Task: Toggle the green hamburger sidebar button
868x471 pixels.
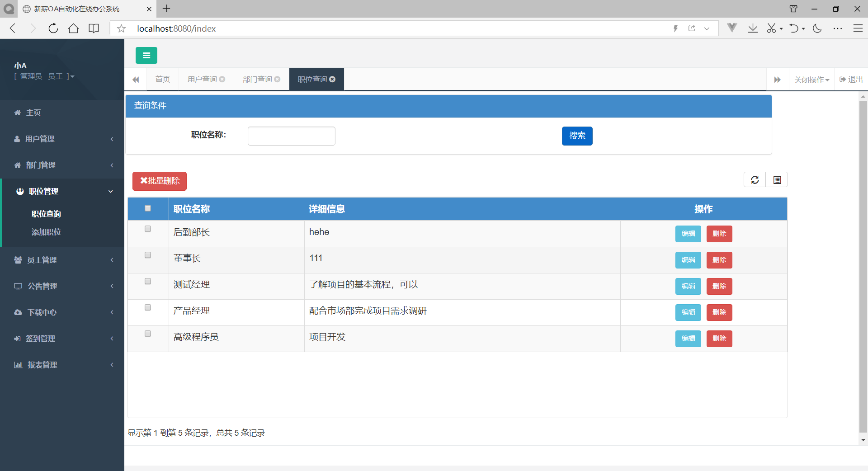Action: pyautogui.click(x=146, y=55)
